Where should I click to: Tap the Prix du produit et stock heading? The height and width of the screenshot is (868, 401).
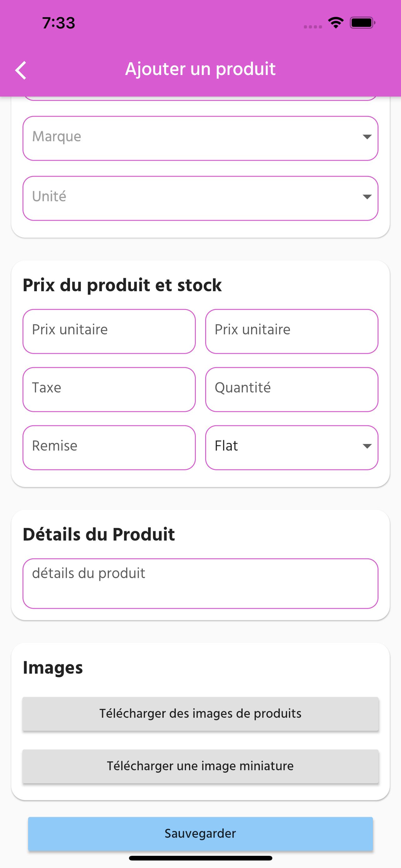(x=122, y=285)
